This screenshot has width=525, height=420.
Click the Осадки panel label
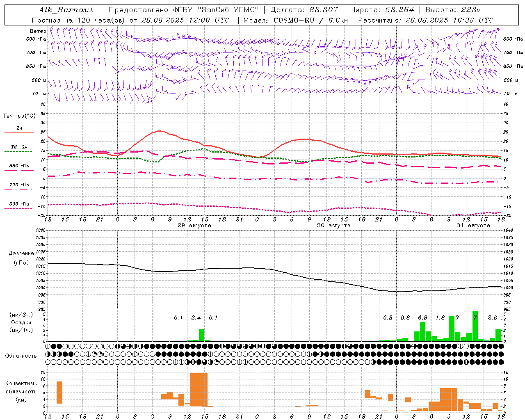pyautogui.click(x=21, y=322)
